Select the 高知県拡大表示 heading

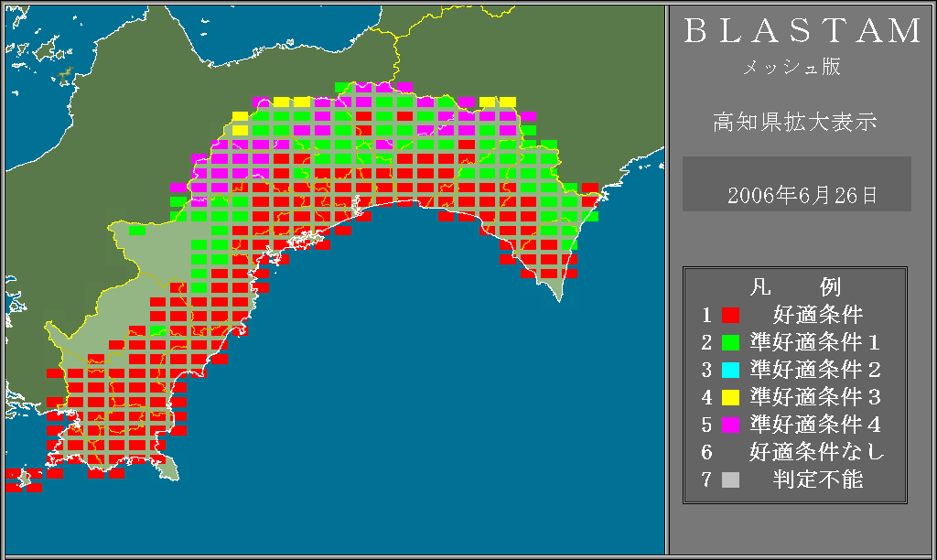click(x=795, y=123)
